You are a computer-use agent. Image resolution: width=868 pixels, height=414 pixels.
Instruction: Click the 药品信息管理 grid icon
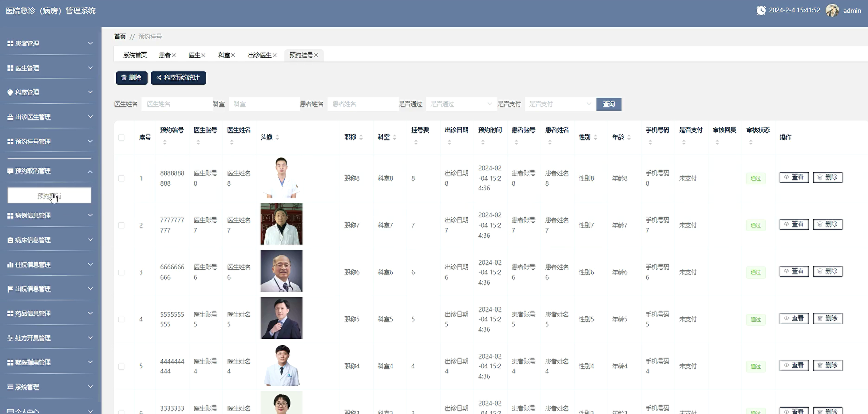pos(10,313)
